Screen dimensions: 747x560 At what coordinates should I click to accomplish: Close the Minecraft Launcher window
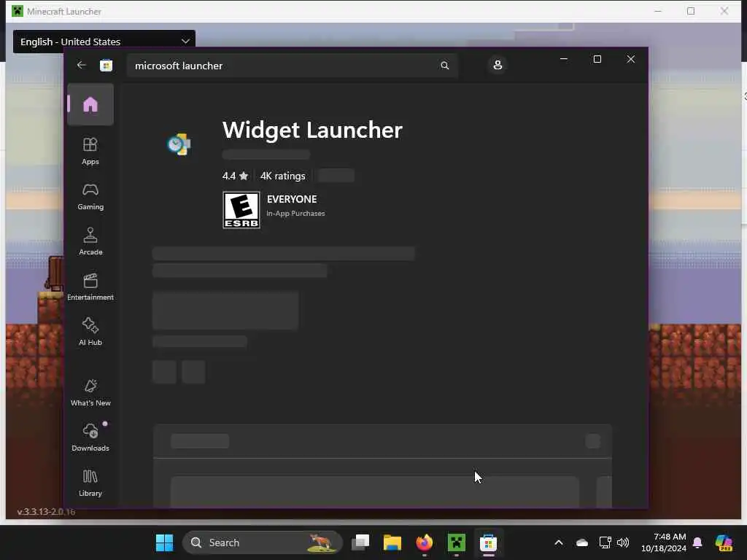pos(724,11)
